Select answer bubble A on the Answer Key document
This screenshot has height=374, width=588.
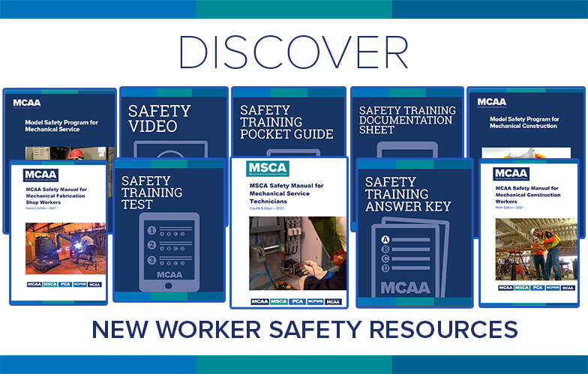pyautogui.click(x=386, y=239)
